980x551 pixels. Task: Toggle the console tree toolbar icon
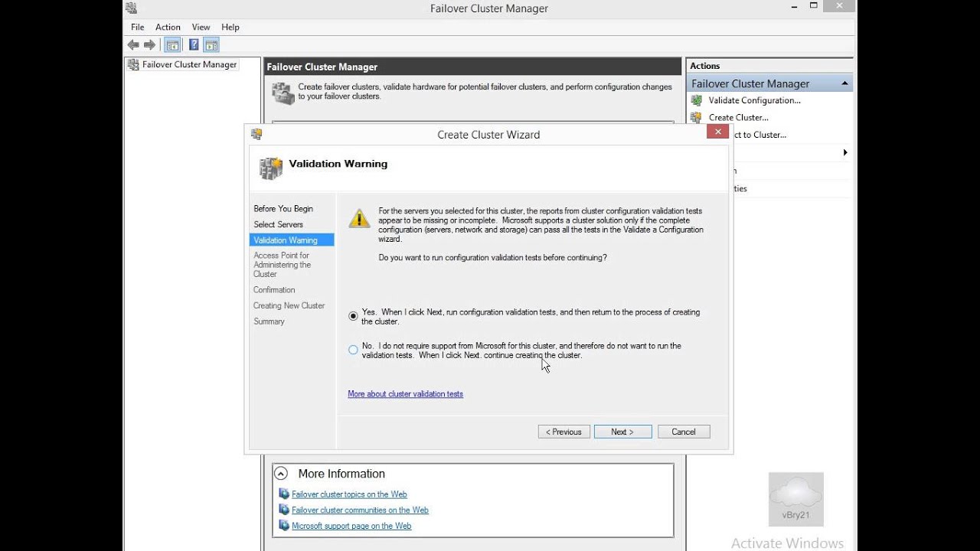pos(172,45)
